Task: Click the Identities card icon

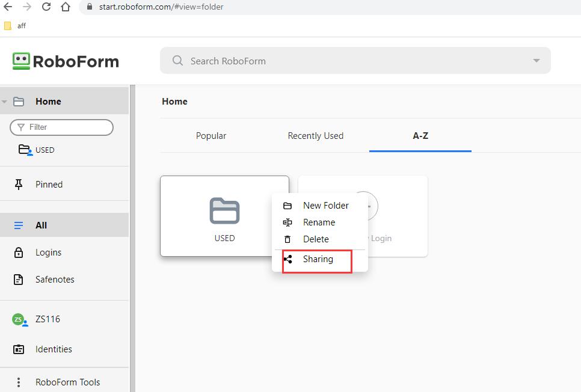Action: tap(19, 349)
